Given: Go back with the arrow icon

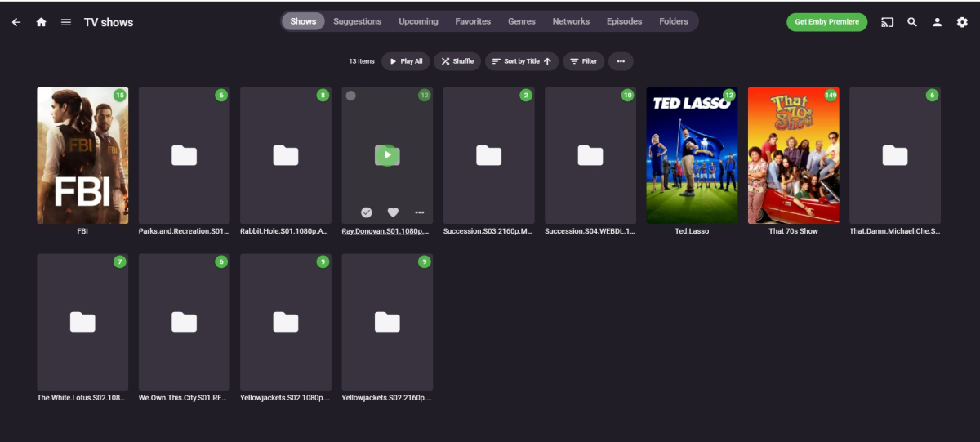Looking at the screenshot, I should click(16, 22).
